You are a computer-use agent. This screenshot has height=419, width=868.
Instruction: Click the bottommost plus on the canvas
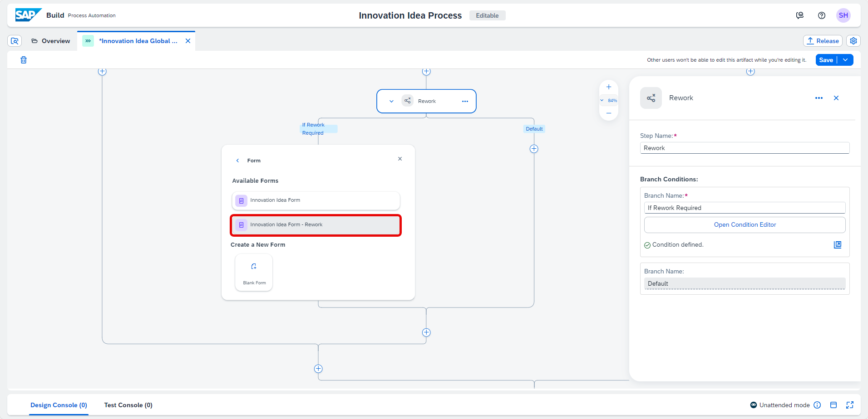[x=318, y=369]
